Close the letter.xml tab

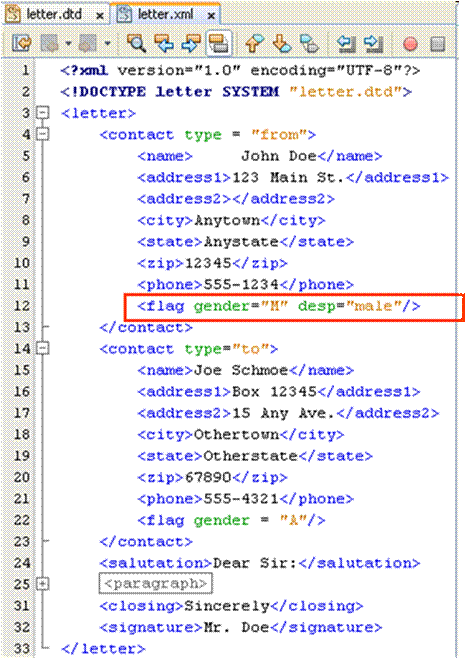pyautogui.click(x=211, y=16)
